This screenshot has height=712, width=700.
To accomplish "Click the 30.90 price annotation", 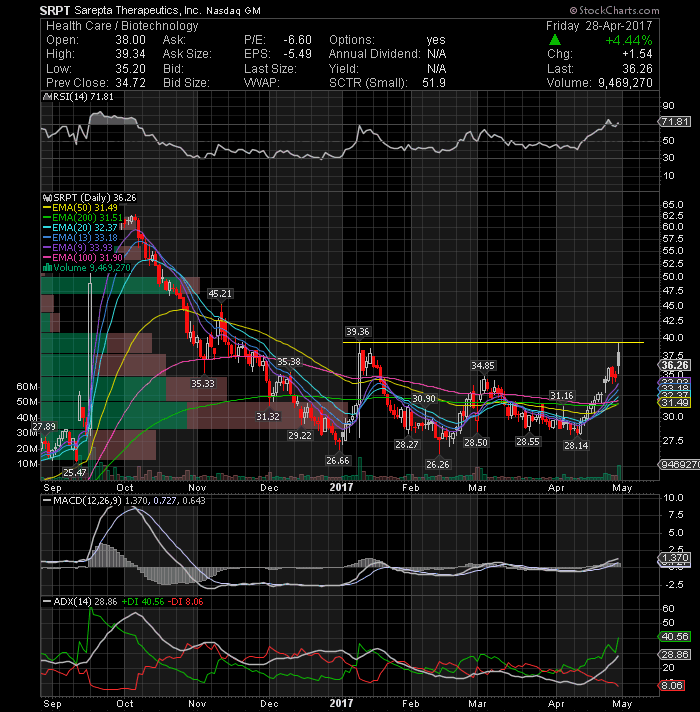I will tap(424, 398).
